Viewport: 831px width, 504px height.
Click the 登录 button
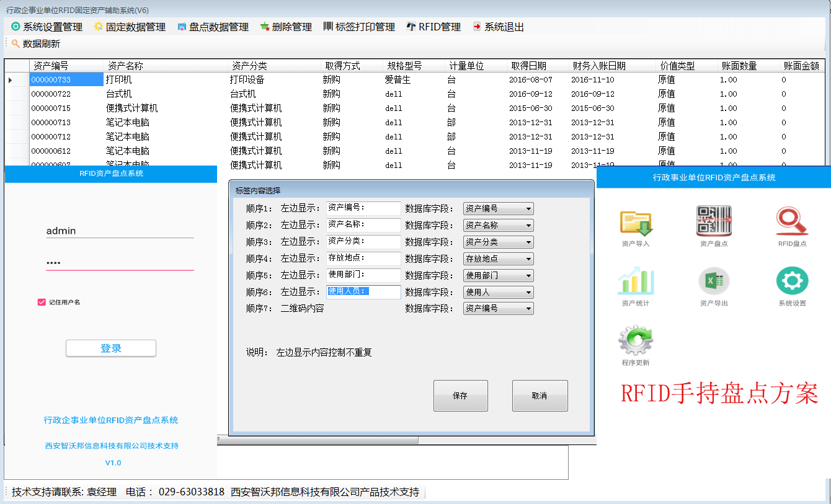(111, 348)
